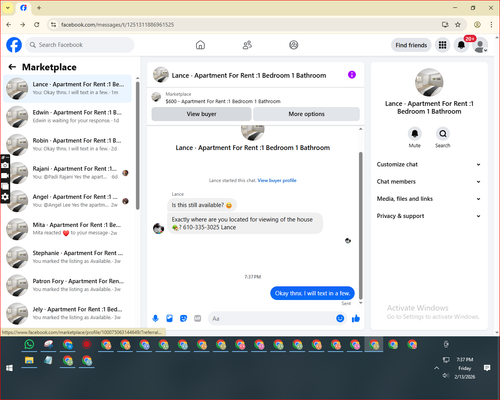This screenshot has width=500, height=400.
Task: Open the emoji picker in message box
Action: 340,318
